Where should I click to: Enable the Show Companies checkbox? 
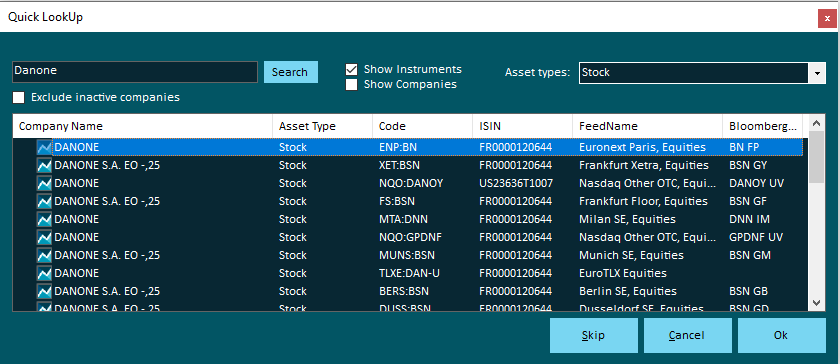point(351,85)
